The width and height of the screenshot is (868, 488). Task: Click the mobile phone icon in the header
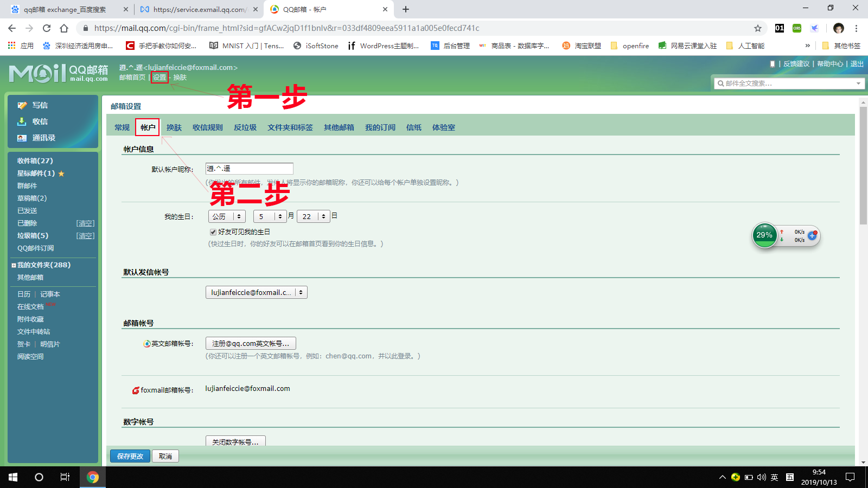[x=773, y=64]
